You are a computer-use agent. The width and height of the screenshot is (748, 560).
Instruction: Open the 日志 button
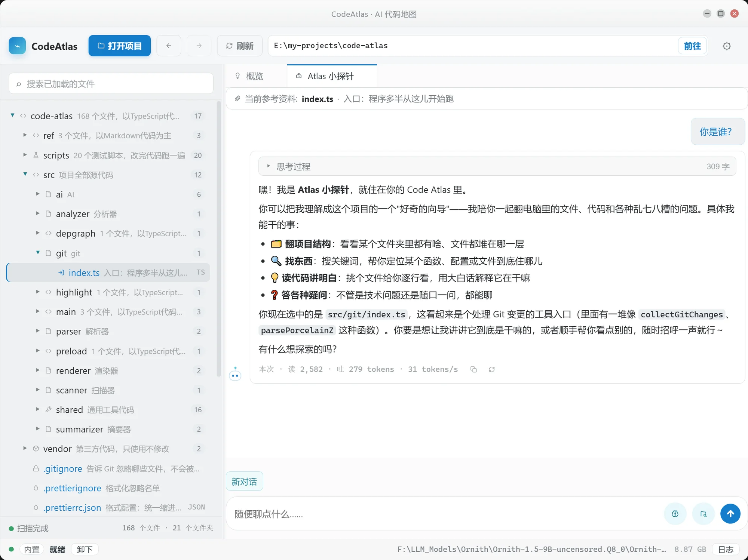[726, 549]
